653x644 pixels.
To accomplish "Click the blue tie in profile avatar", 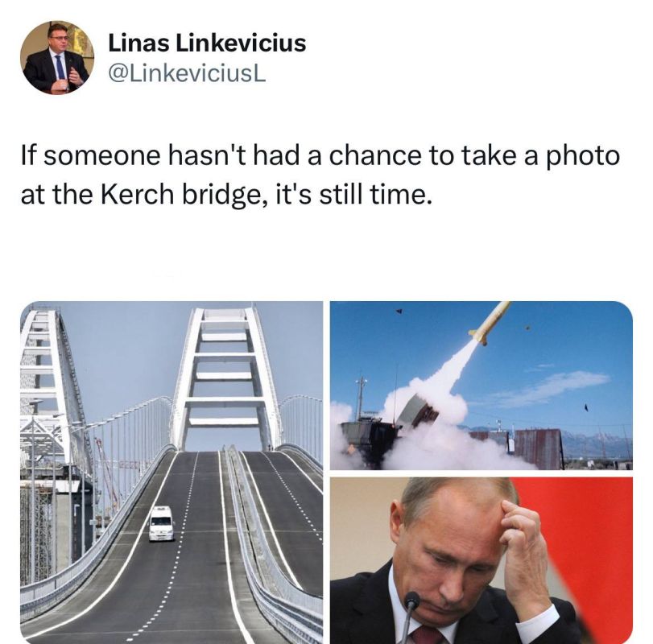I will [x=60, y=67].
